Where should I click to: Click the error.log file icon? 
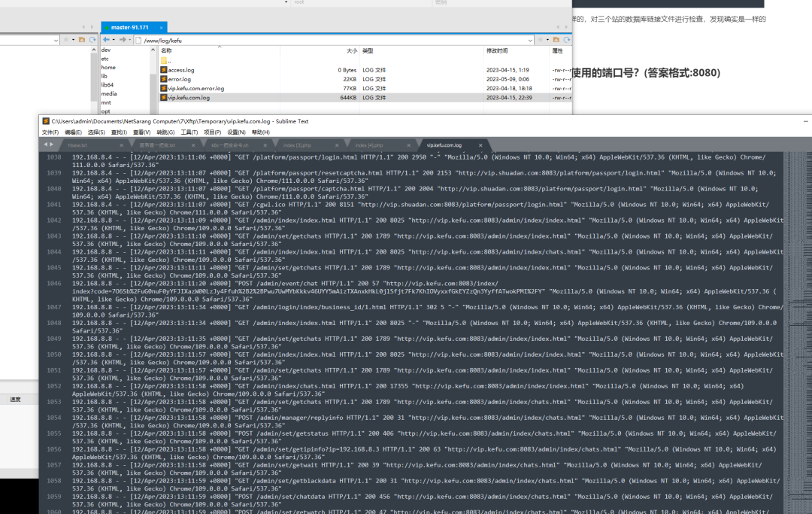(164, 79)
